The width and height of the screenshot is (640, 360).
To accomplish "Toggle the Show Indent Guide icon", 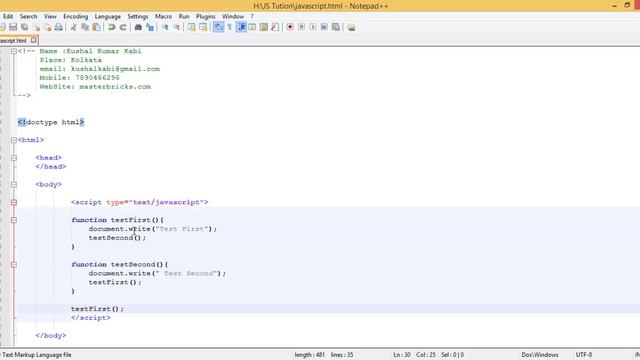I will (241, 27).
